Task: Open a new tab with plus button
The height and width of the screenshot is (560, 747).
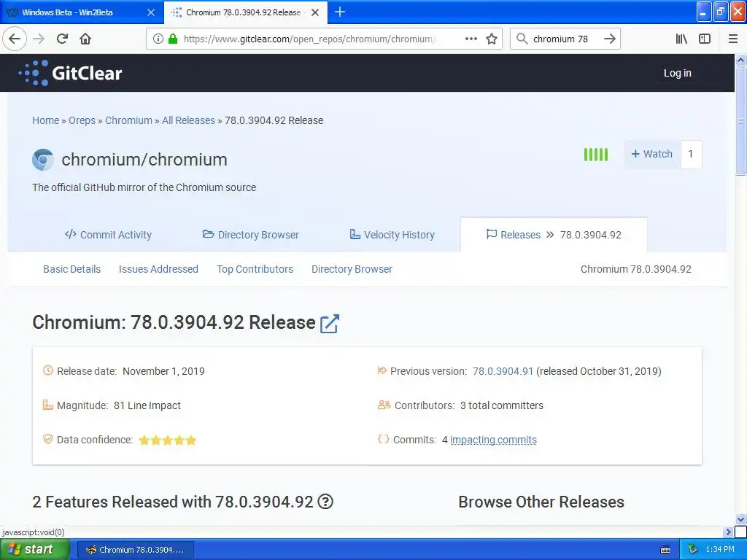Action: [340, 12]
